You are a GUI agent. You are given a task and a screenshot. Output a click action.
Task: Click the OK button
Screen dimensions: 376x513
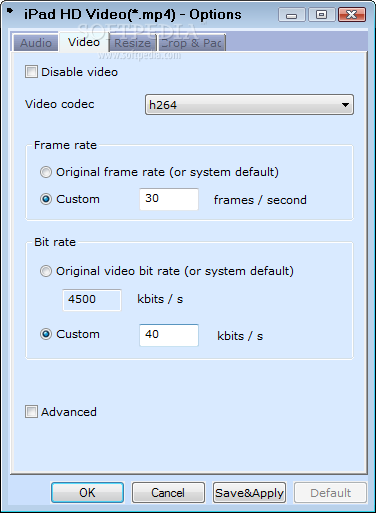point(87,492)
